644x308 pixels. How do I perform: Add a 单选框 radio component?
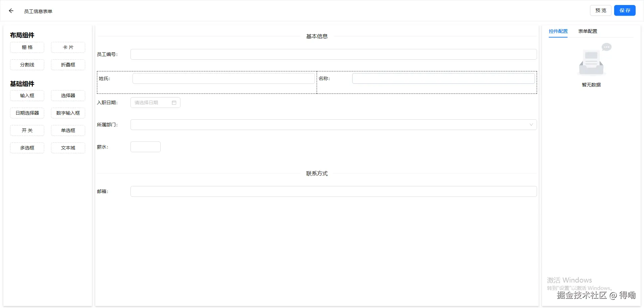pyautogui.click(x=68, y=130)
